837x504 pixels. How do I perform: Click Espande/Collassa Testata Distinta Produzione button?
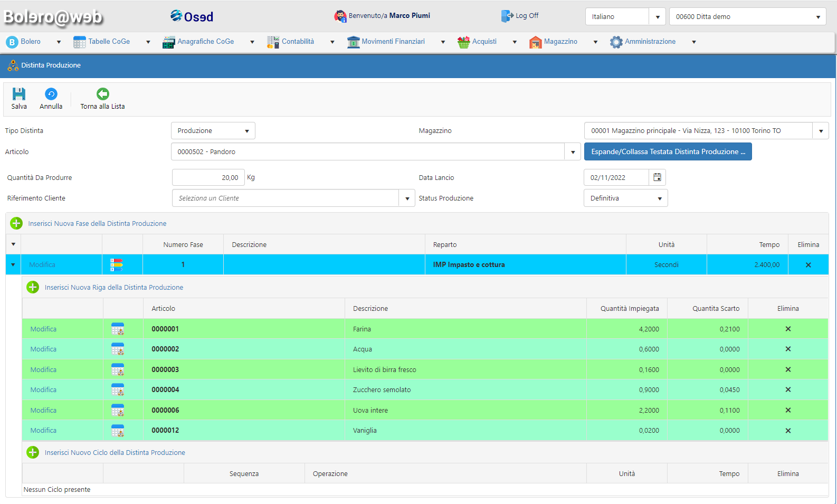click(668, 152)
